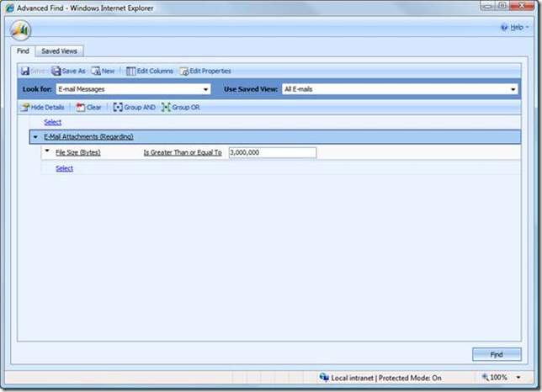Click the Is Greater Than or Equal To operator
542x392 pixels.
click(183, 152)
